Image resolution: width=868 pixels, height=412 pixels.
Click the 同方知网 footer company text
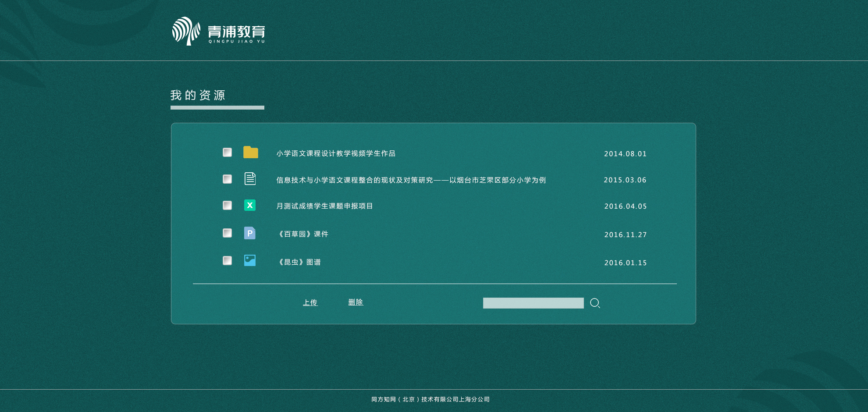430,399
